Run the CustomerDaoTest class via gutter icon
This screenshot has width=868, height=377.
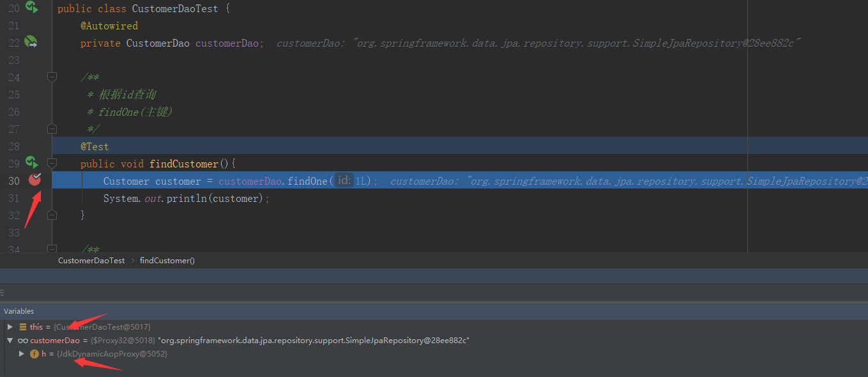(31, 8)
